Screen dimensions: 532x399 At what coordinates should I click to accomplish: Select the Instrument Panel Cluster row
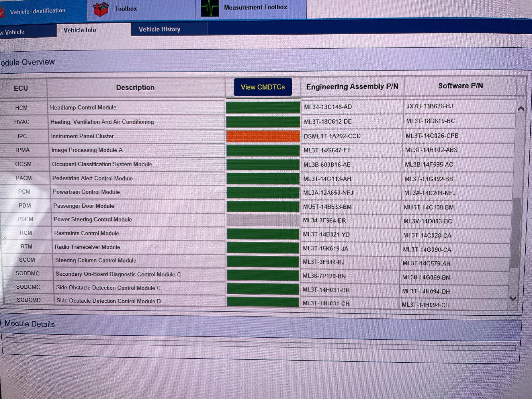coord(82,136)
